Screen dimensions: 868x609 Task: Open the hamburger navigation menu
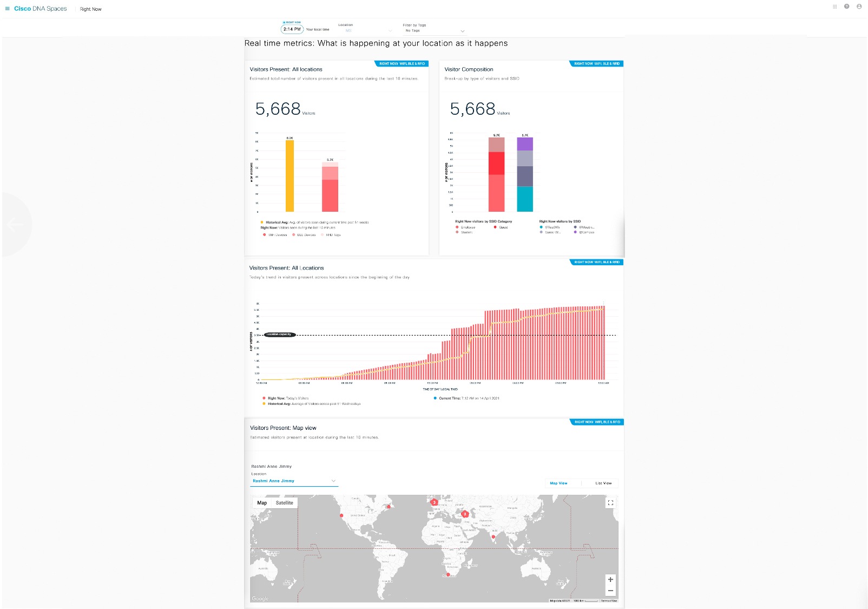click(8, 9)
